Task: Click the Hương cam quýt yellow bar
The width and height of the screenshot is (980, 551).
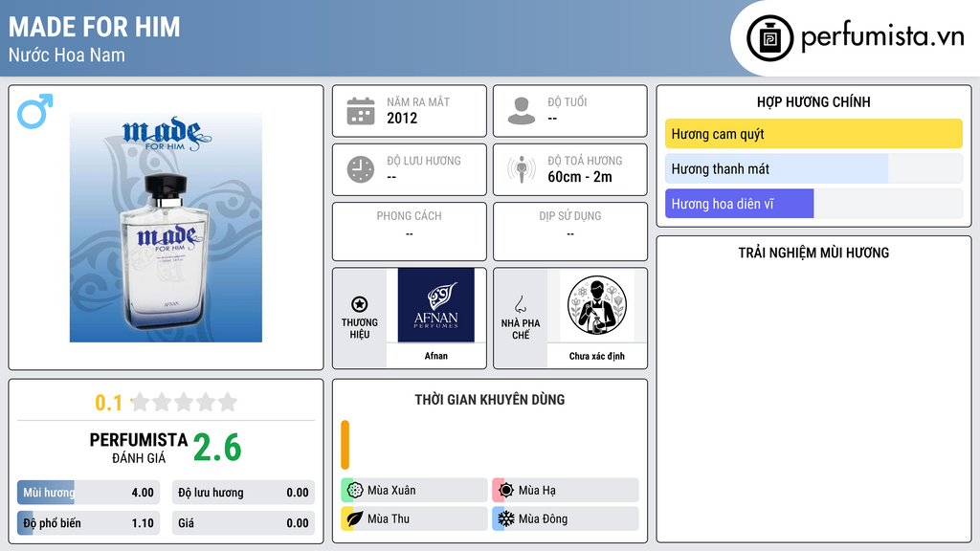Action: [813, 134]
